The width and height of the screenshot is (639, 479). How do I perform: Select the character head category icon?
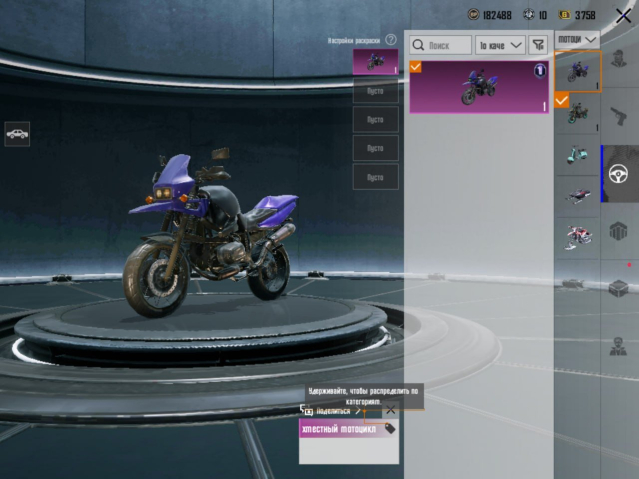[619, 60]
